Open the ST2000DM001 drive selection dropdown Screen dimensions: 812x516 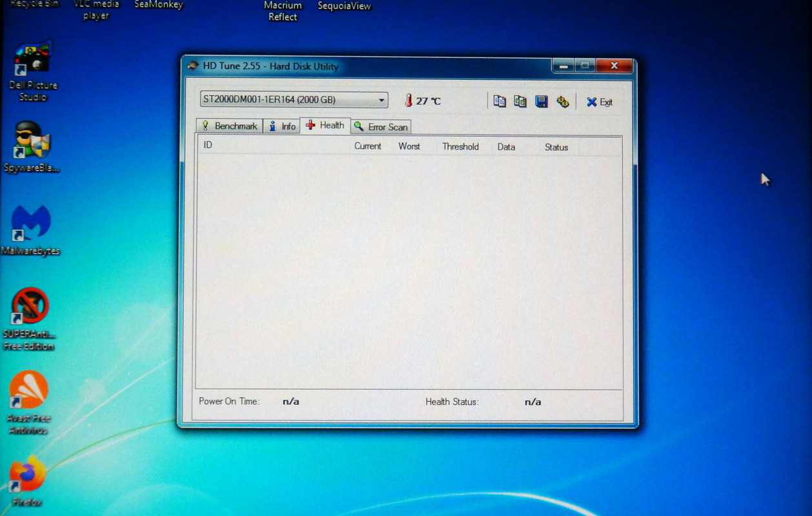(x=294, y=100)
